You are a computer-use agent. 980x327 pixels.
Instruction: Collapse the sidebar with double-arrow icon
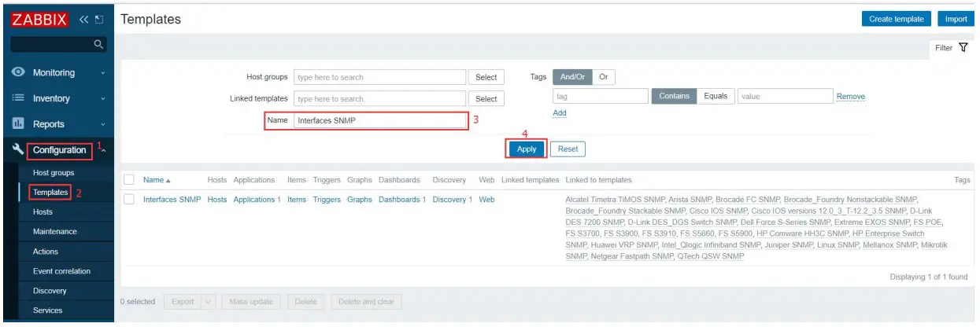click(x=84, y=19)
